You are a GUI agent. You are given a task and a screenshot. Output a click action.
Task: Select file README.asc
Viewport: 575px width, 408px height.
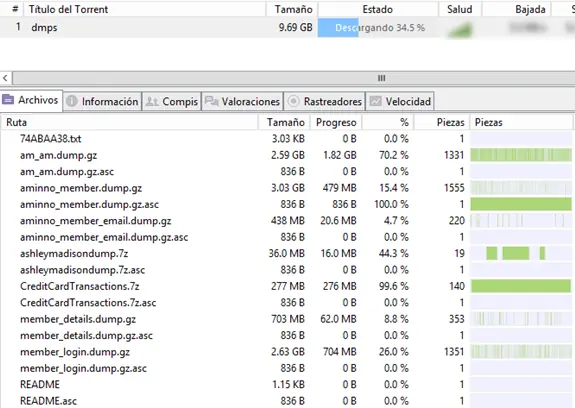pyautogui.click(x=48, y=401)
